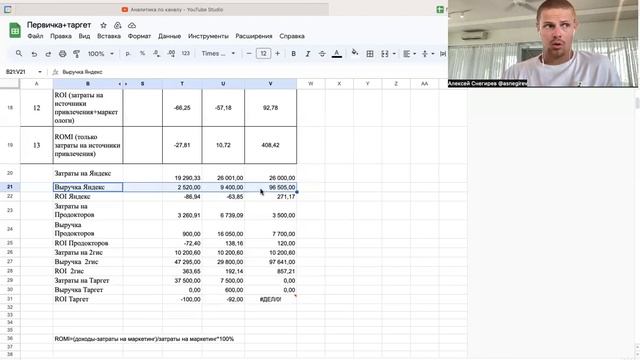Toggle strikethrough formatting
The image size is (640, 360).
click(322, 53)
